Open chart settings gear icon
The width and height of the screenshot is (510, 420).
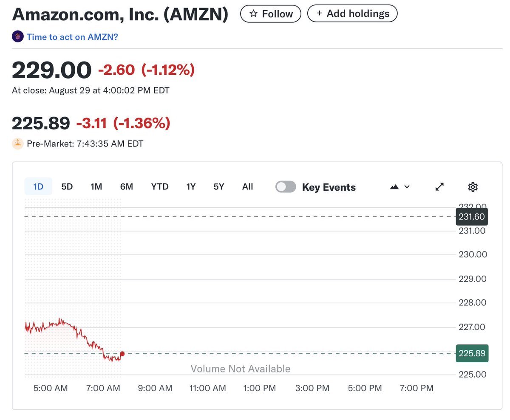[x=473, y=187]
